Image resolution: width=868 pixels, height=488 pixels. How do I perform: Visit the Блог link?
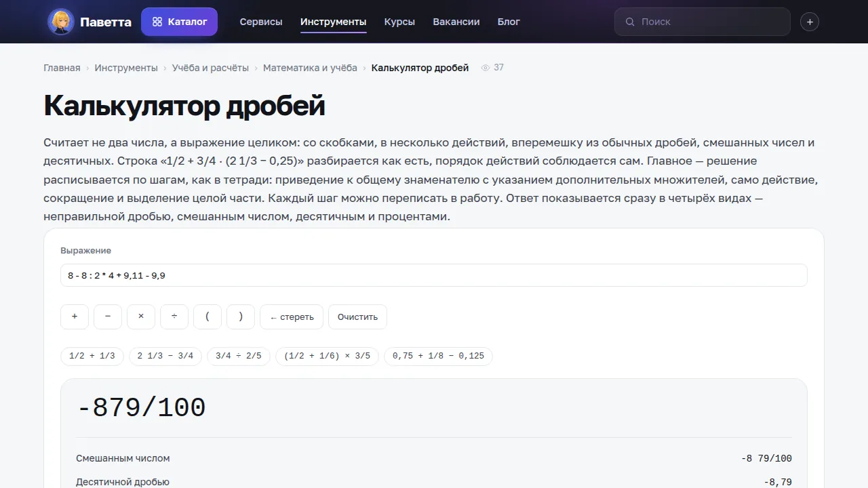(509, 22)
